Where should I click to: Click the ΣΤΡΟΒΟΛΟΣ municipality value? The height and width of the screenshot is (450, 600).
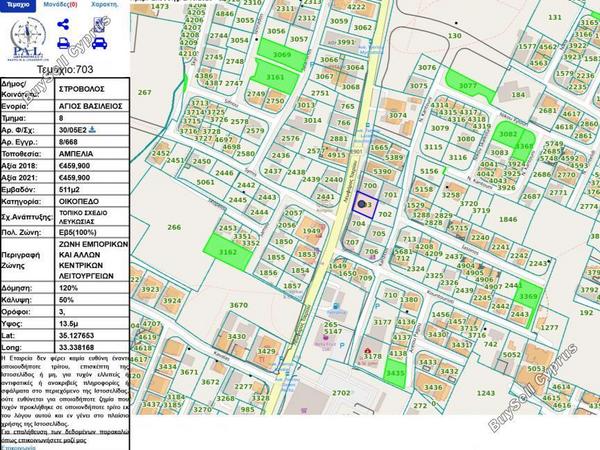[x=81, y=89]
